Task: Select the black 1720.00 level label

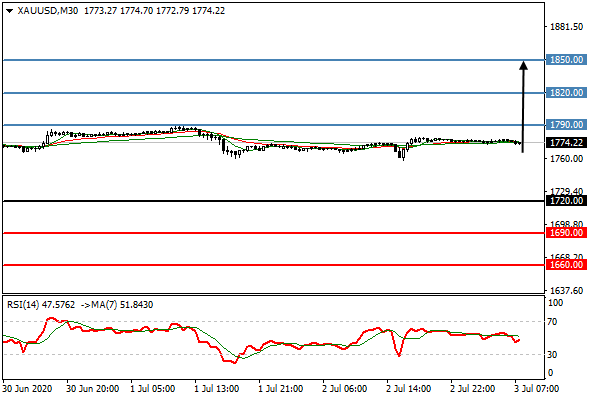Action: click(566, 201)
